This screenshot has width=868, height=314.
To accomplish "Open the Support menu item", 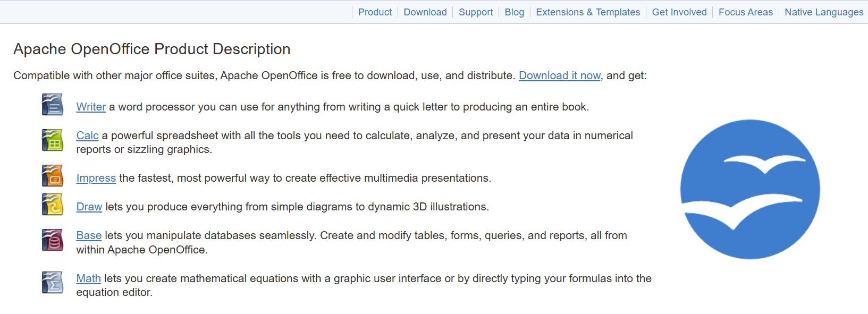I will click(x=476, y=12).
